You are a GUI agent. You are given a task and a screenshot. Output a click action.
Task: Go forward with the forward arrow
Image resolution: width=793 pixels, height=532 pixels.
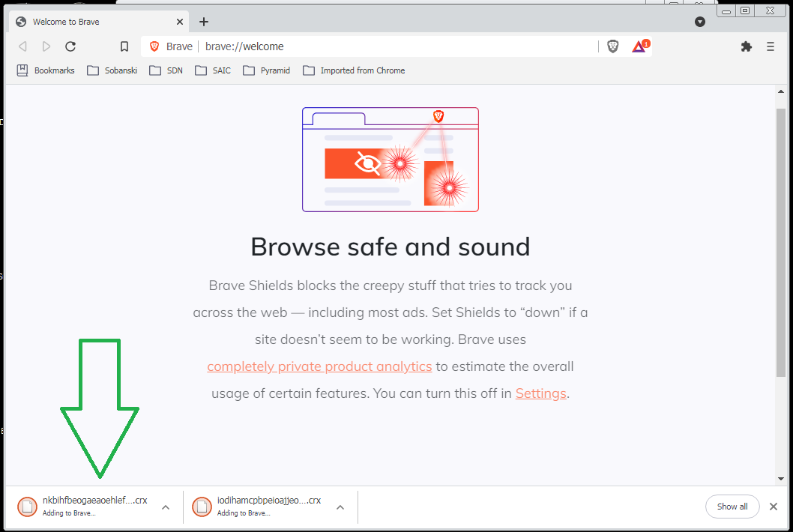46,46
